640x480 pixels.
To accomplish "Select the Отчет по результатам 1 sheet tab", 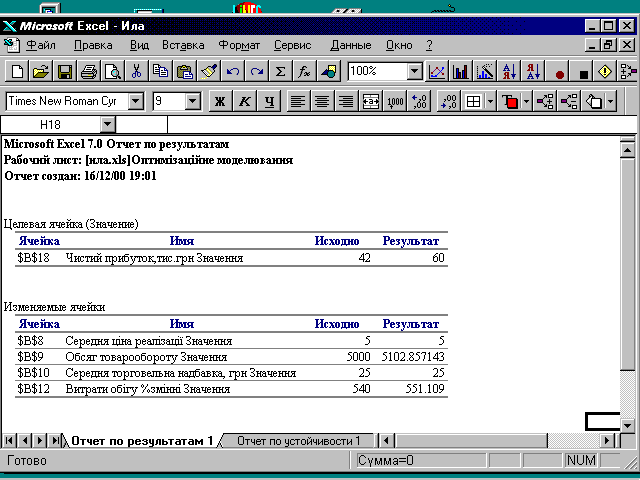I will tap(142, 441).
